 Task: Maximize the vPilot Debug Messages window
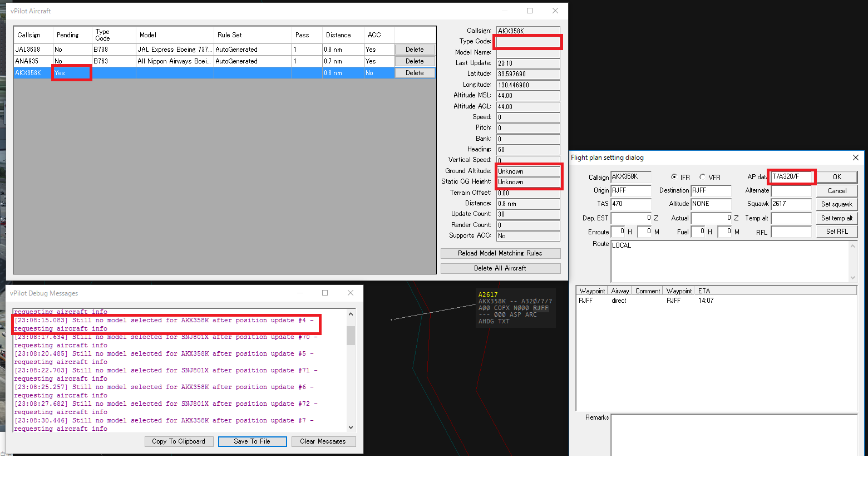[x=325, y=293]
